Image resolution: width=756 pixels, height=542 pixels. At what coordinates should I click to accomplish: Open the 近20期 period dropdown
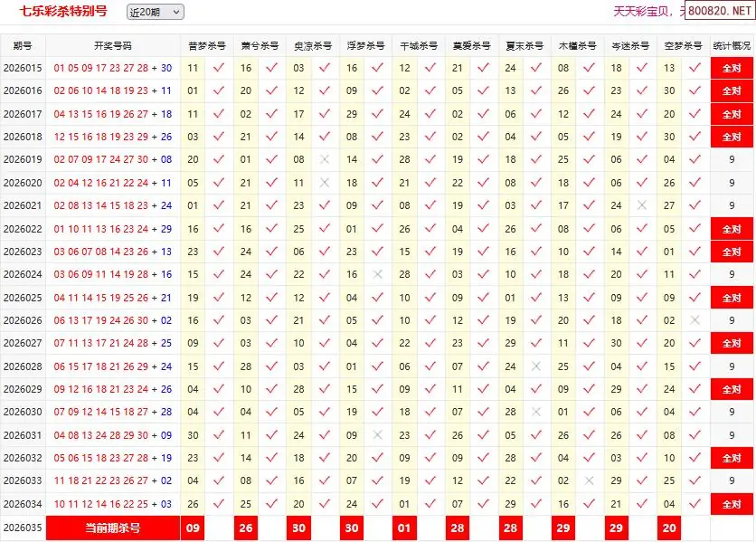154,12
